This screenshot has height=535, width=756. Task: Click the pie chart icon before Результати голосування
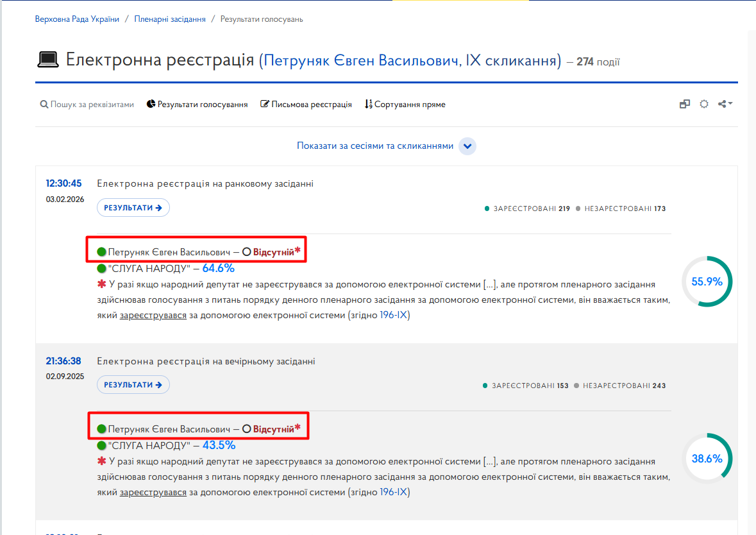click(151, 104)
